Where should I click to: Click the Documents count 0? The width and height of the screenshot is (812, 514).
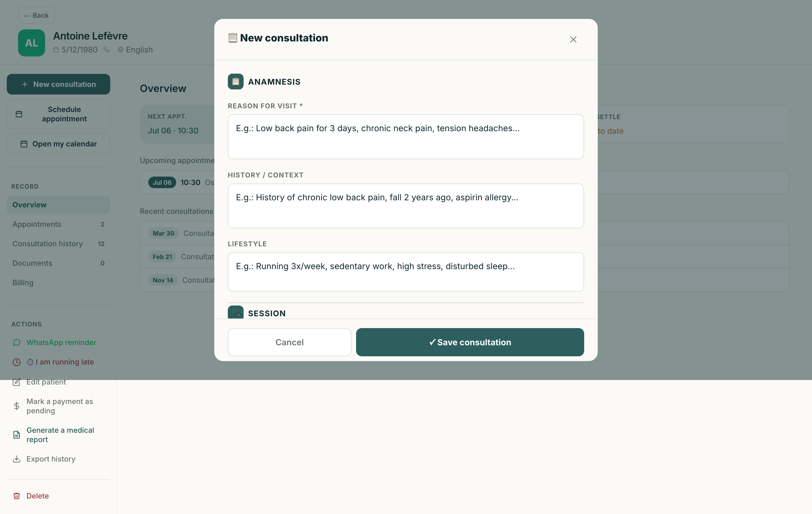[x=103, y=263]
